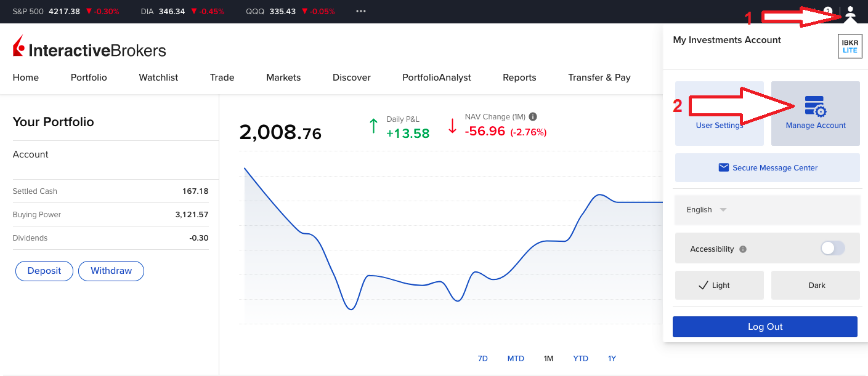Click the Settled Cash value 167.18
This screenshot has height=376, width=868.
pos(195,191)
